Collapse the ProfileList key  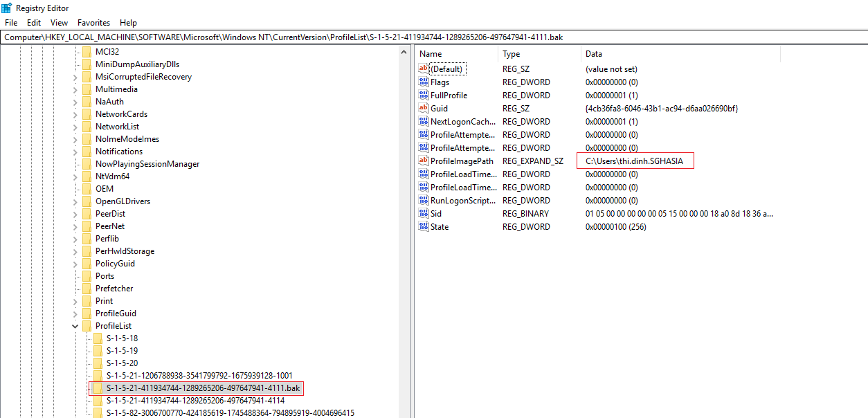pyautogui.click(x=75, y=326)
